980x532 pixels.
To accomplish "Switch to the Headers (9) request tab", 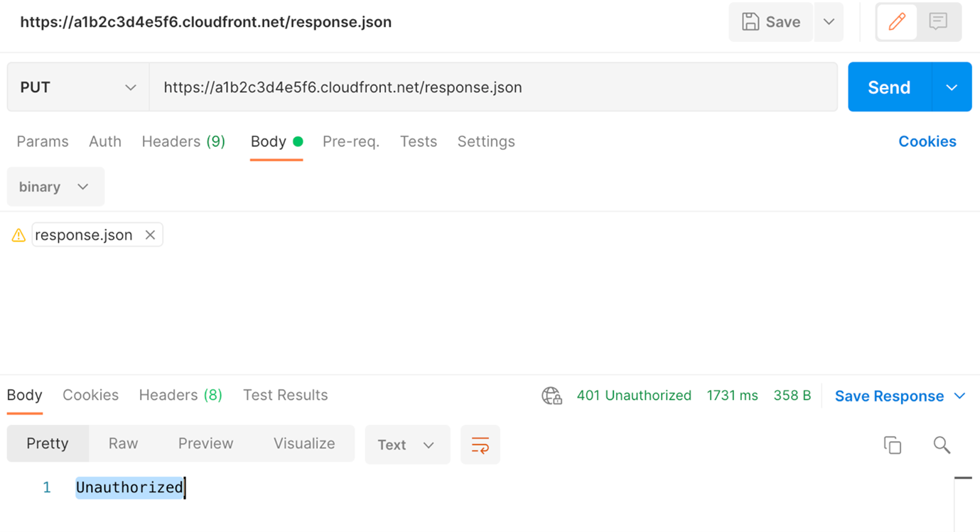I will 183,141.
